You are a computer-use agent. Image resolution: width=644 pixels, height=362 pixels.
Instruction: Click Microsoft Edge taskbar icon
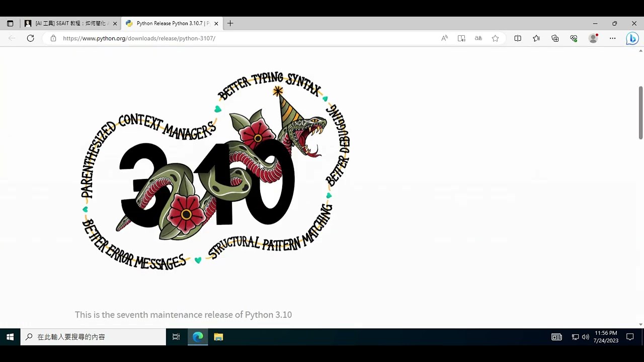198,337
